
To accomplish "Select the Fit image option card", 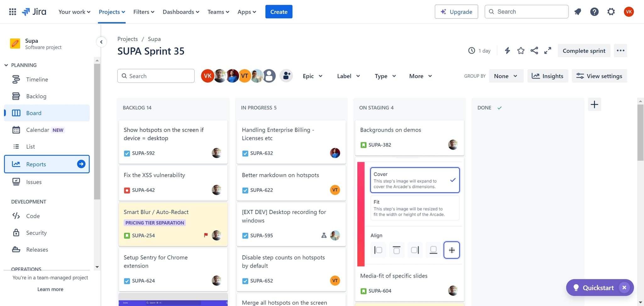I will pos(414,208).
